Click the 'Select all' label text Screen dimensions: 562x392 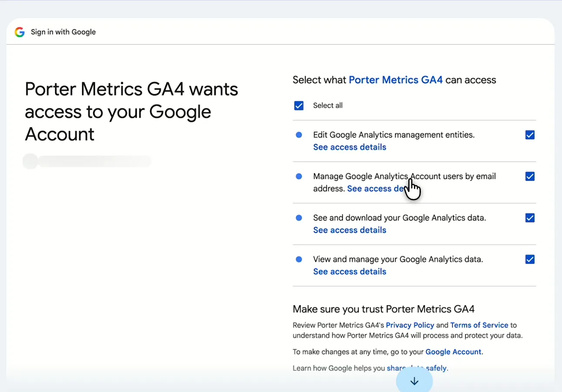click(x=328, y=105)
